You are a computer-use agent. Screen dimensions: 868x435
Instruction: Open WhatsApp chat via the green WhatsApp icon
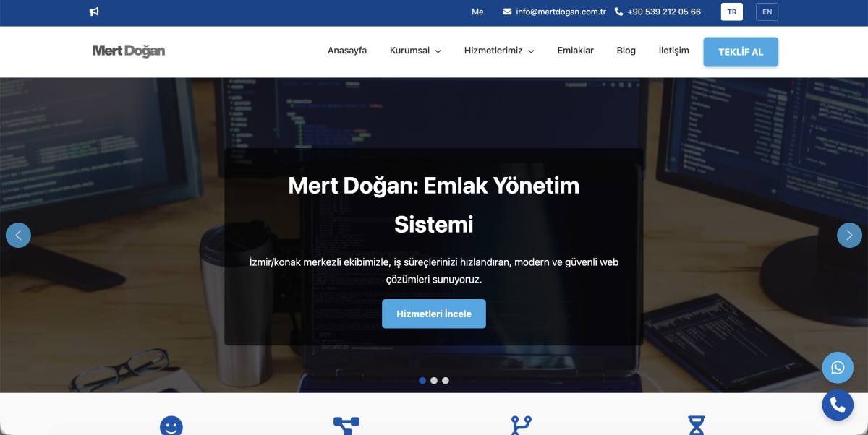coord(837,368)
